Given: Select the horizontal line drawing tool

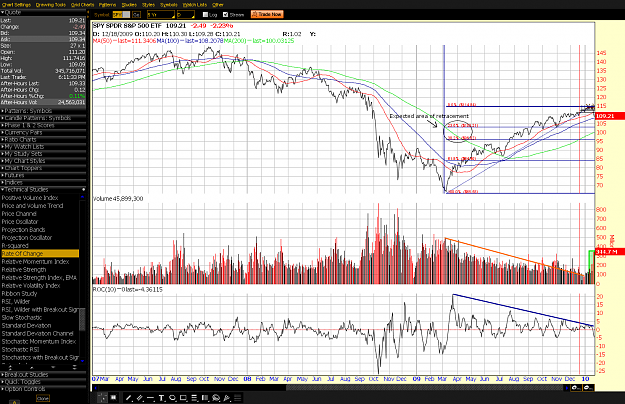Looking at the screenshot, I should pos(150,398).
